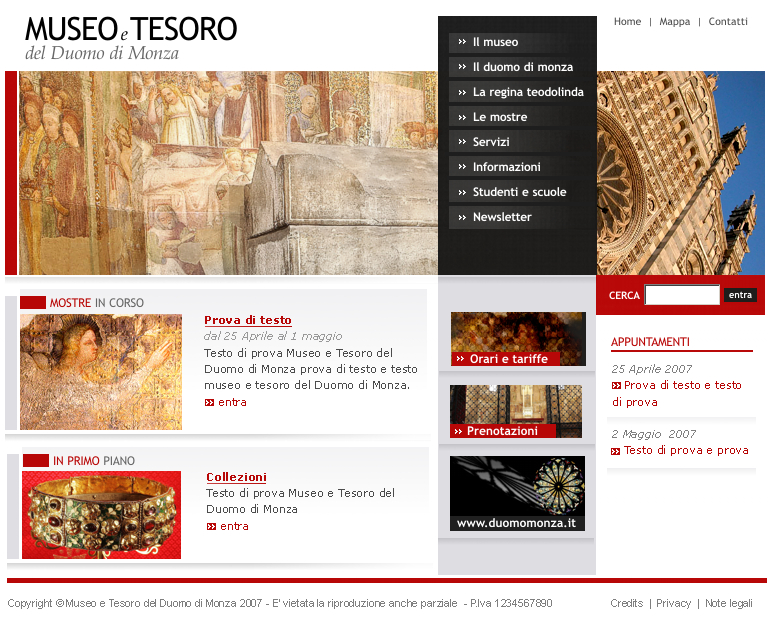The width and height of the screenshot is (770, 631).
Task: Open the Prova di testo exhibition title
Action: [248, 320]
